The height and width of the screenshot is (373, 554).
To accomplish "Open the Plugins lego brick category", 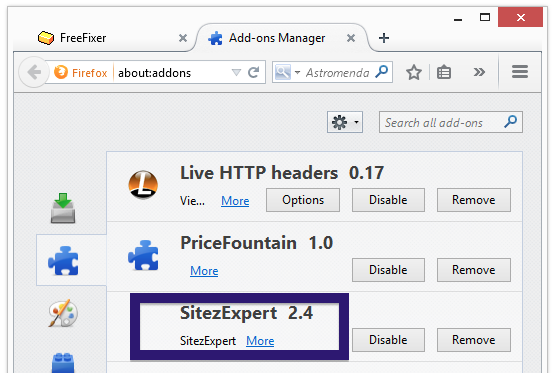I will [63, 363].
